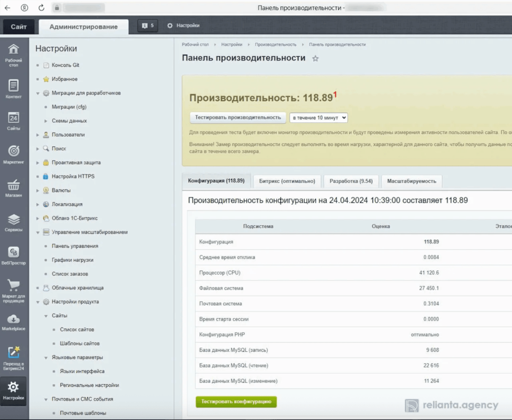Click the Облако 1С-Битрикс icon
The image size is (512, 420).
(x=46, y=218)
